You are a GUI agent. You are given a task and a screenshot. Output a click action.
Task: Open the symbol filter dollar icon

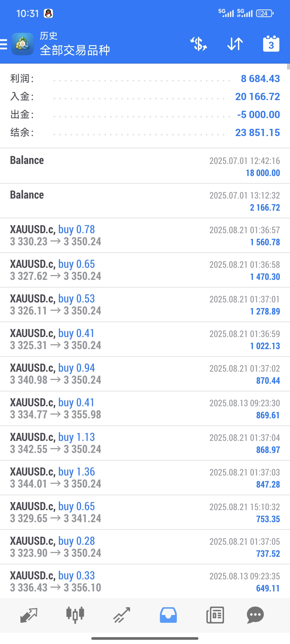[x=199, y=44]
